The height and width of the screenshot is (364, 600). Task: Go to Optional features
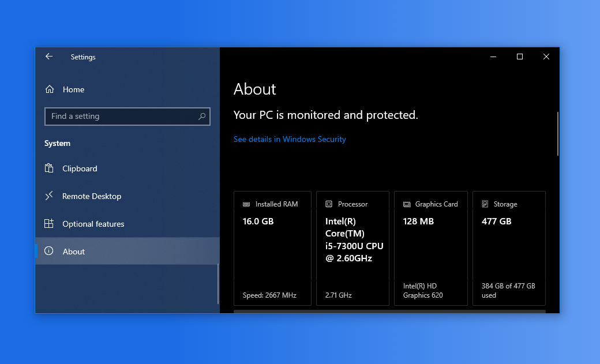93,224
